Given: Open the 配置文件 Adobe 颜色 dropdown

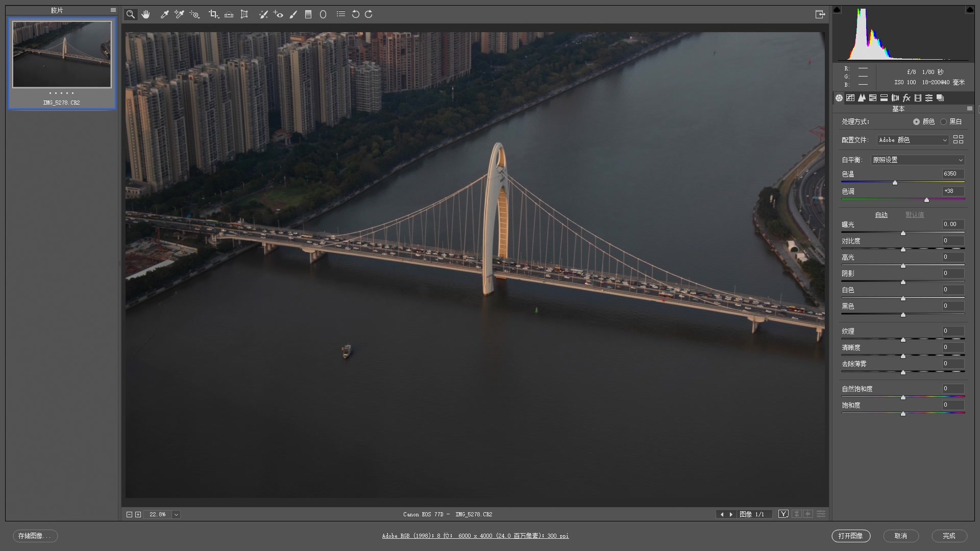Looking at the screenshot, I should click(x=912, y=140).
